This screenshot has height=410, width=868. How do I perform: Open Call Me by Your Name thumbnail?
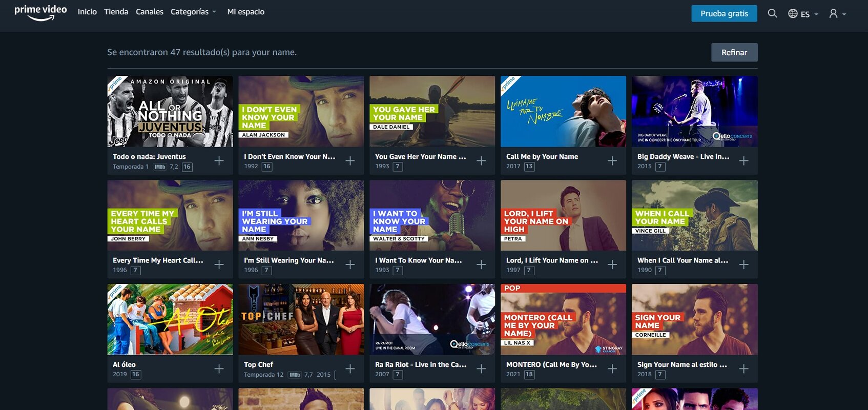(563, 112)
